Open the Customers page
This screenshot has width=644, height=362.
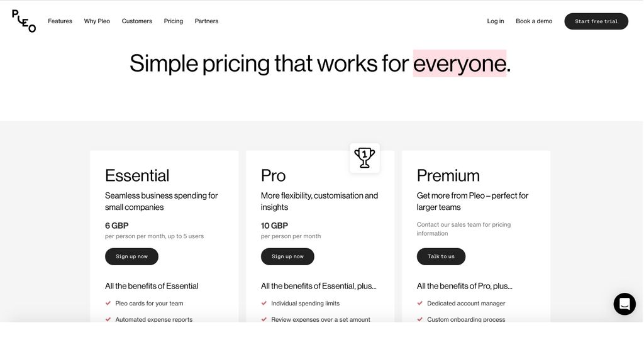tap(136, 21)
